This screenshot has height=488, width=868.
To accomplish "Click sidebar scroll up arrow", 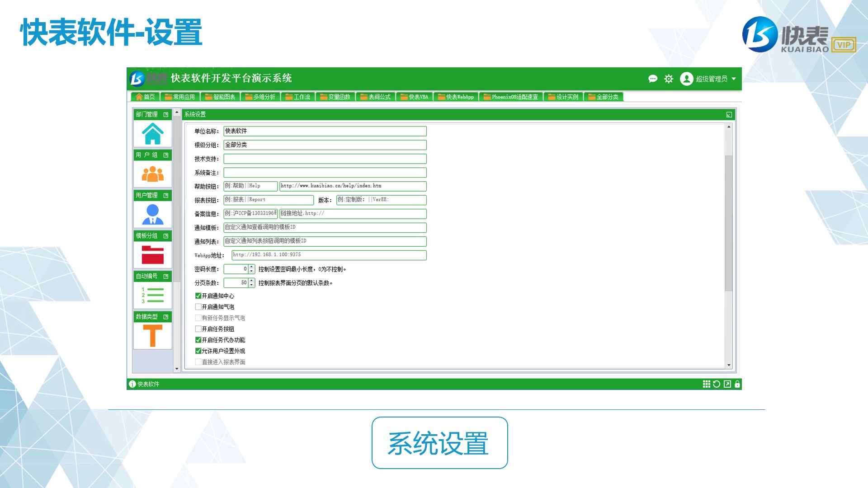I will 177,112.
